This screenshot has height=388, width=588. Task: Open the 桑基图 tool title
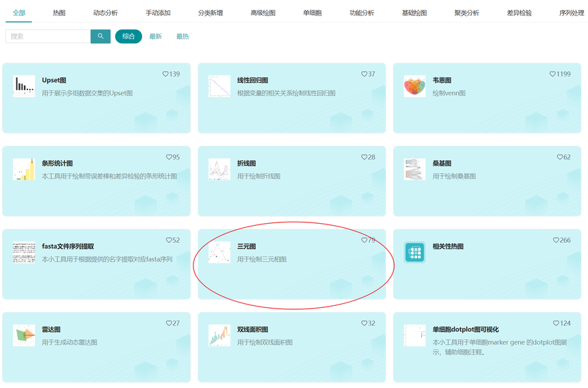[x=442, y=164]
